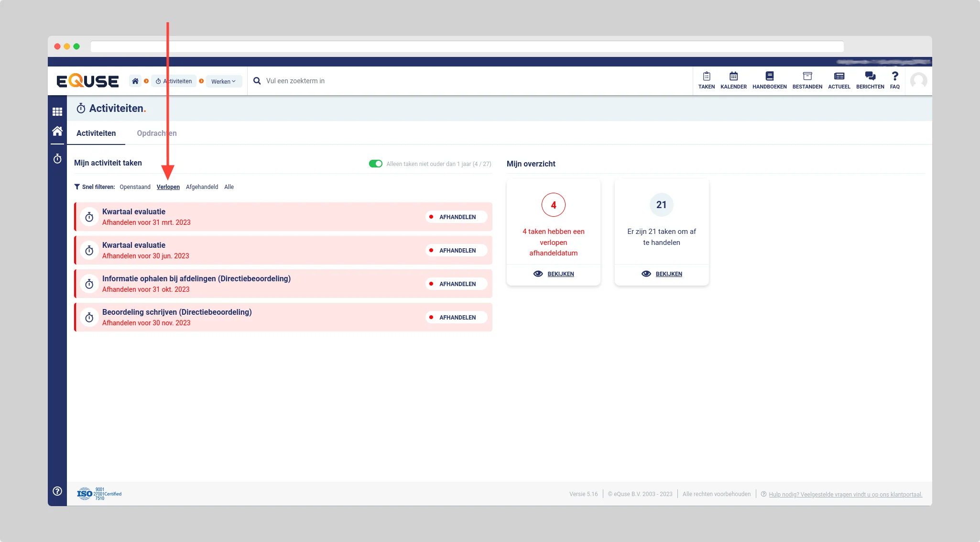Viewport: 980px width, 542px height.
Task: Open the Berichten chat icon
Action: [870, 77]
